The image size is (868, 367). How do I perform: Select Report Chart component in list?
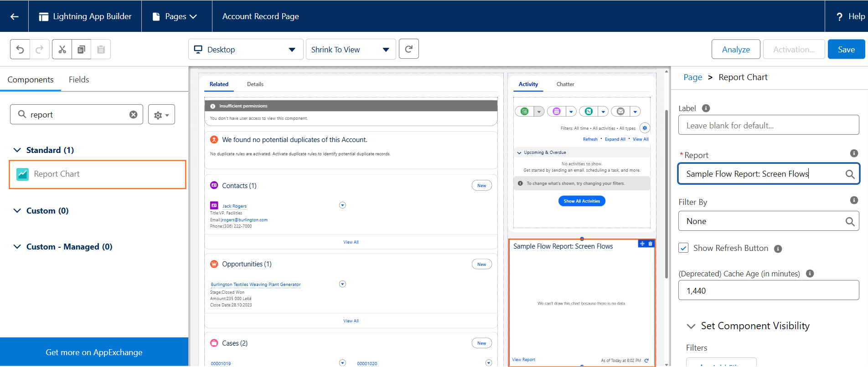98,174
